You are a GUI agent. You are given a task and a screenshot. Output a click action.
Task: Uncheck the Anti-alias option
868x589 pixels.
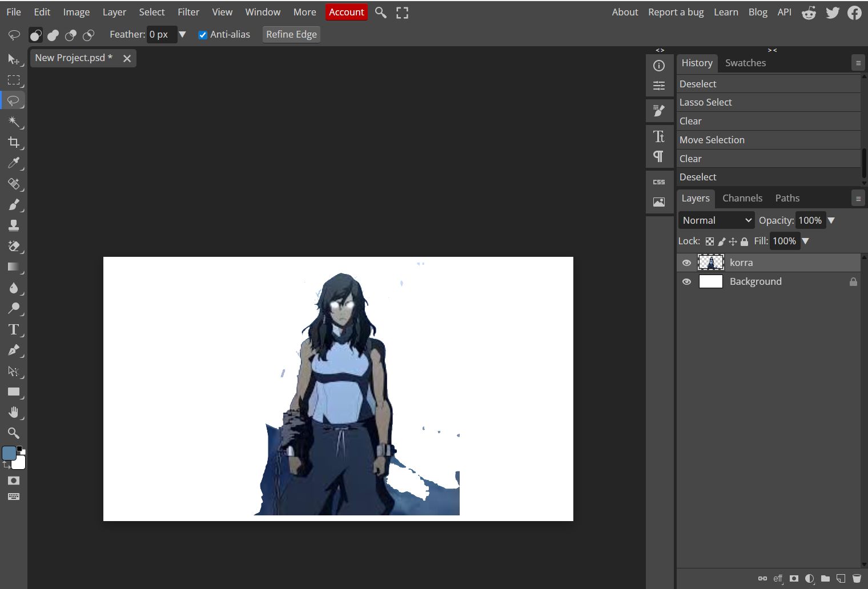(203, 34)
